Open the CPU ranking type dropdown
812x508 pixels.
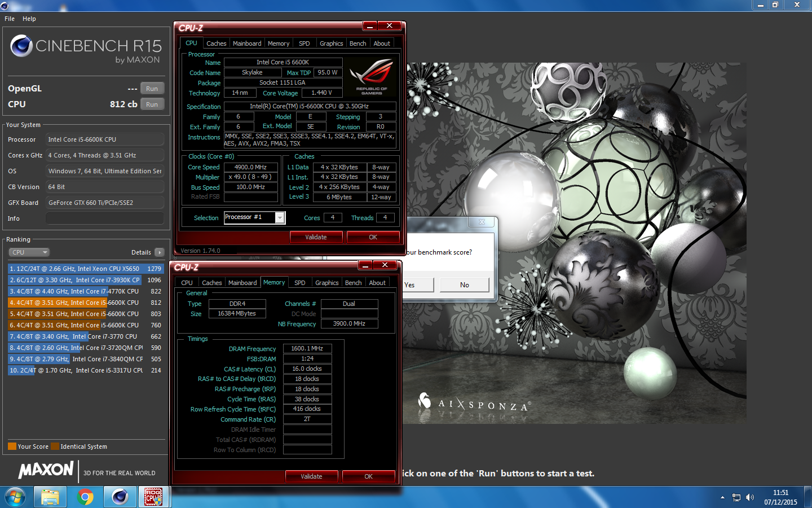coord(29,252)
